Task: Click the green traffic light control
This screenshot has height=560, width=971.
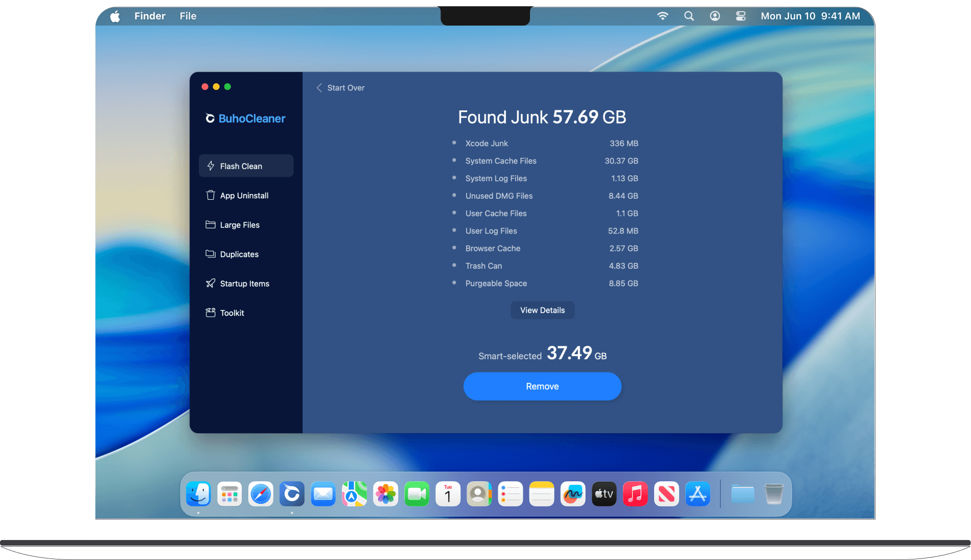Action: (x=227, y=86)
